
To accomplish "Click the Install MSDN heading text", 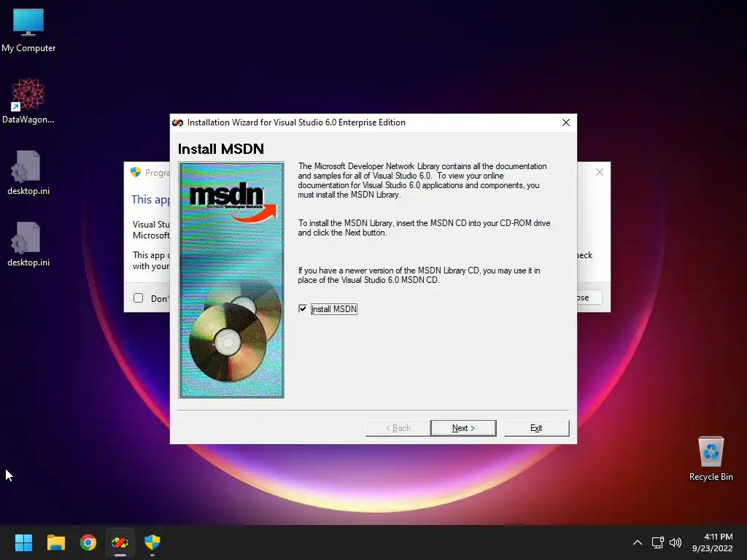I will (x=220, y=149).
